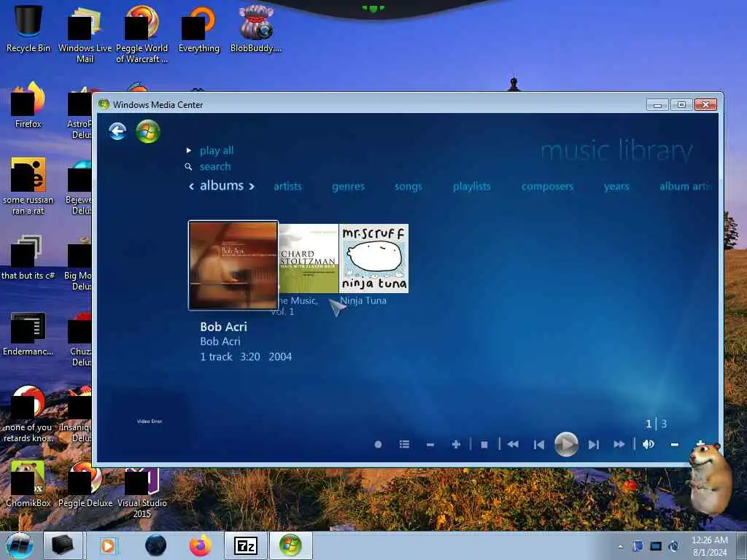Image resolution: width=747 pixels, height=560 pixels.
Task: Open the ChomikBox desktop icon
Action: (28, 484)
